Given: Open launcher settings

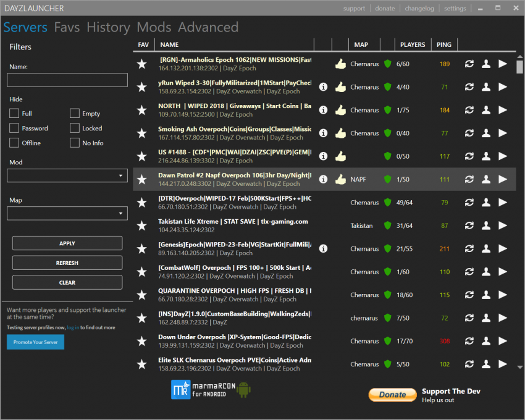Looking at the screenshot, I should coord(455,9).
